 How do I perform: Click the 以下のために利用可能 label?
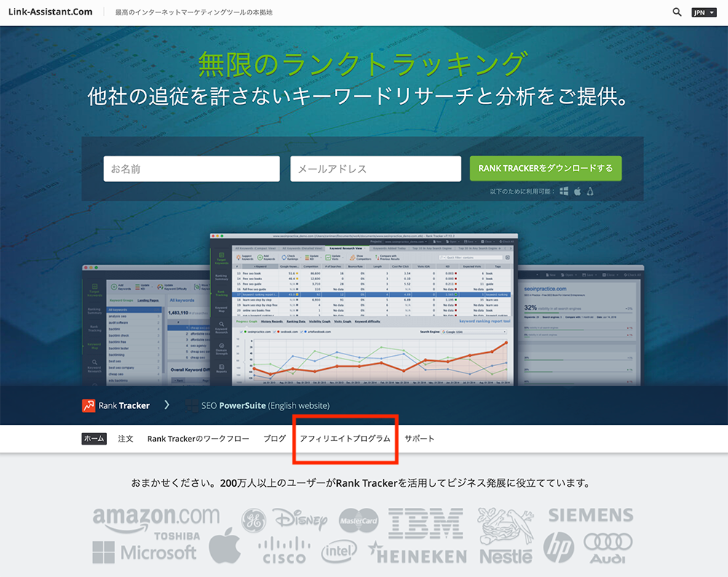[522, 191]
